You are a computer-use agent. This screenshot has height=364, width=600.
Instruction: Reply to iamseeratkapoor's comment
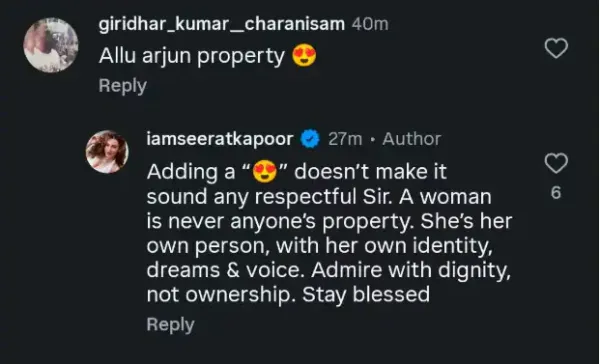[170, 325]
